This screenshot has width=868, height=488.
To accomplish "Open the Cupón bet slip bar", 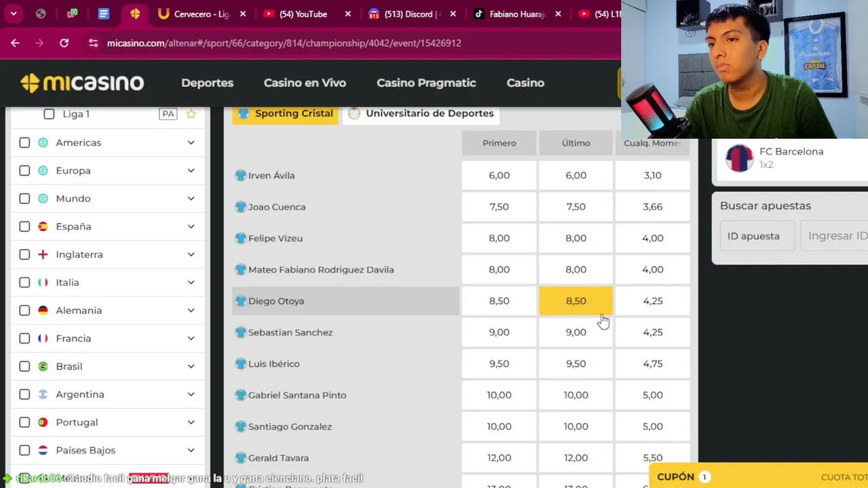I will (758, 476).
